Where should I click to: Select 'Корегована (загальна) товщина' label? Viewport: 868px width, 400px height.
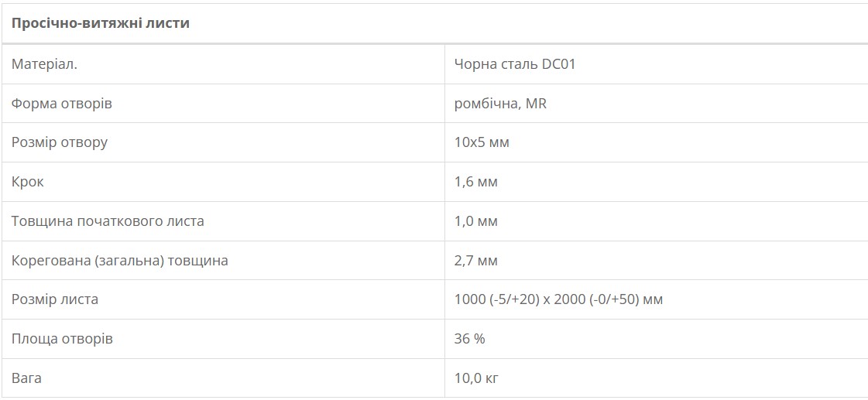[x=119, y=260]
